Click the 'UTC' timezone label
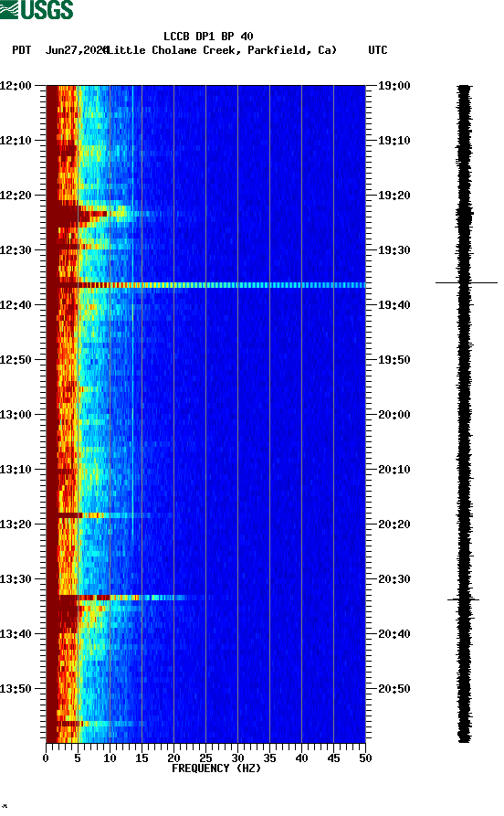Screen dimensions: 504x816 pos(378,50)
